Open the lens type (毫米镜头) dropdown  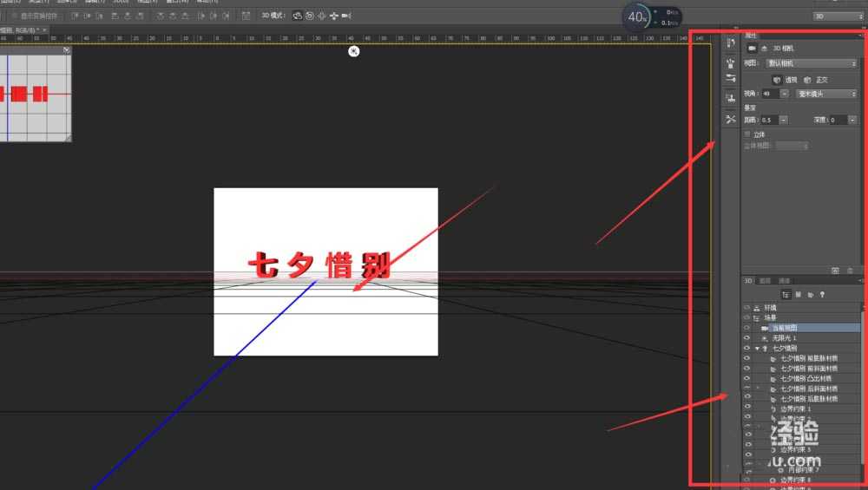(x=826, y=94)
